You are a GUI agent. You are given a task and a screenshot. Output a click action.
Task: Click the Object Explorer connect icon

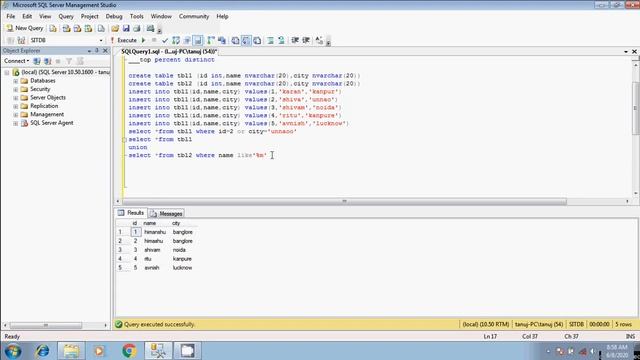37,61
